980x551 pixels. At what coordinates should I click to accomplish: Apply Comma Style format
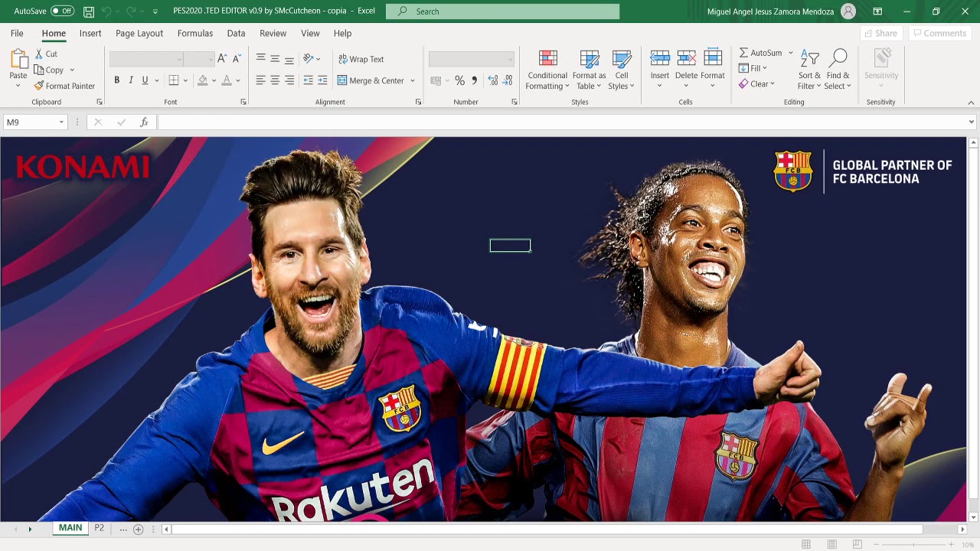coord(474,80)
